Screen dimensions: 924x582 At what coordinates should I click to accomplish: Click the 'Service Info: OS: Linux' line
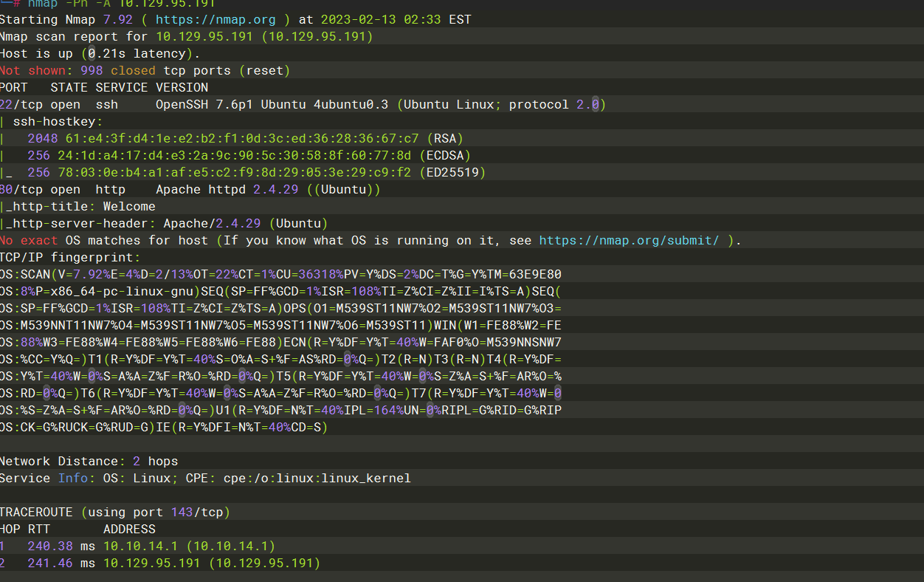pos(205,478)
